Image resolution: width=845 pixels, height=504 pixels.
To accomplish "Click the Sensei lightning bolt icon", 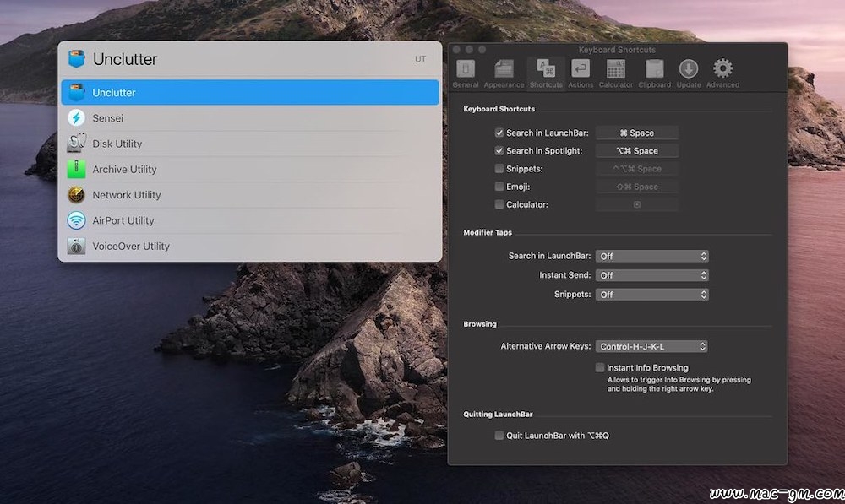I will click(x=77, y=118).
